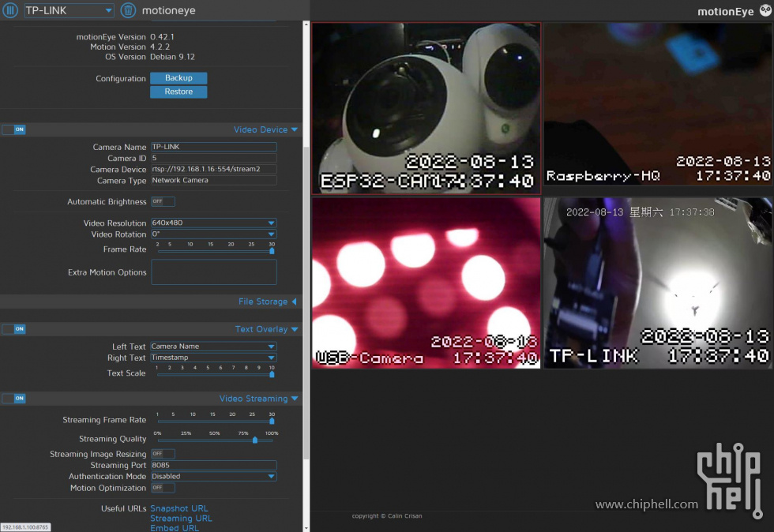Click the Motion Version value 4.2.2
This screenshot has height=532, width=774.
pyautogui.click(x=160, y=47)
